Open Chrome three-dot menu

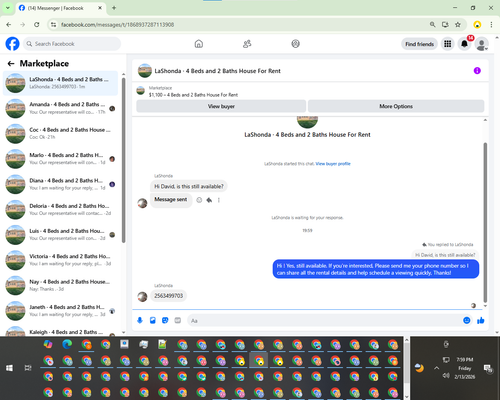[491, 25]
